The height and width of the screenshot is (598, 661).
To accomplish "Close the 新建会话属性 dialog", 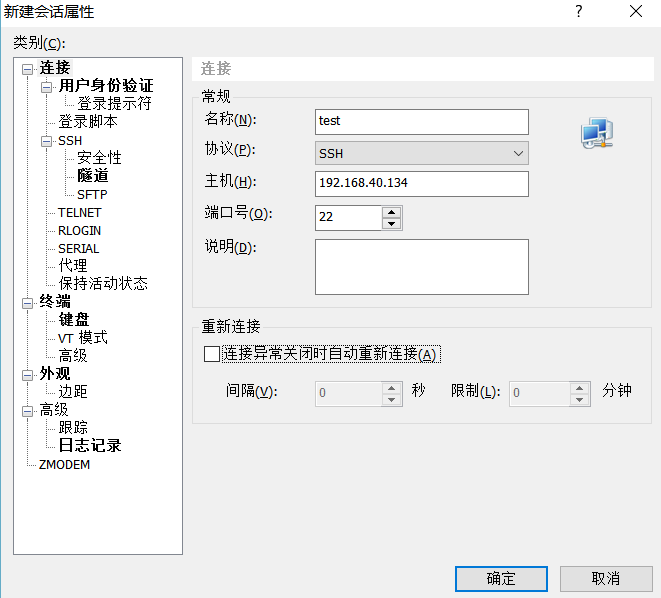I will (x=636, y=11).
